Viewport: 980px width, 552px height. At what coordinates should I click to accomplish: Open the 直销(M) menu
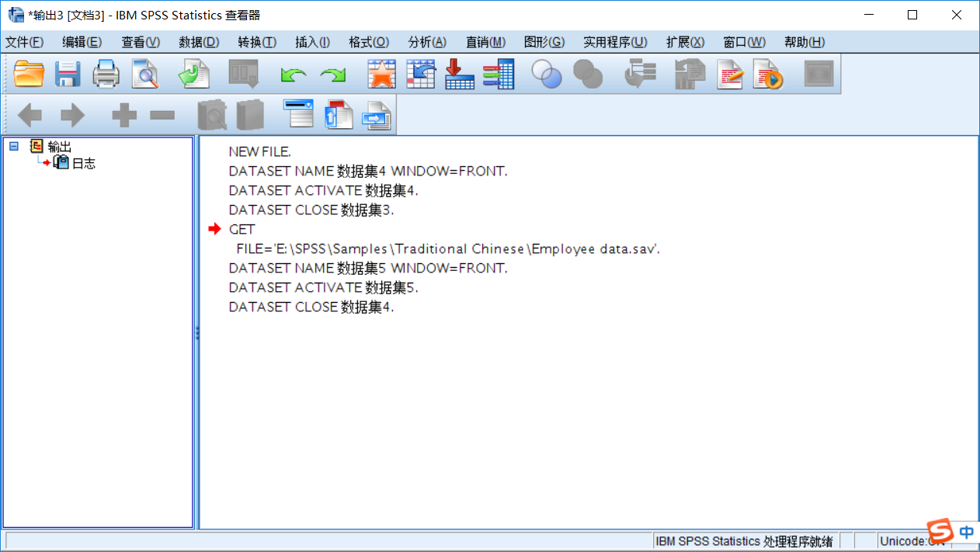tap(485, 42)
